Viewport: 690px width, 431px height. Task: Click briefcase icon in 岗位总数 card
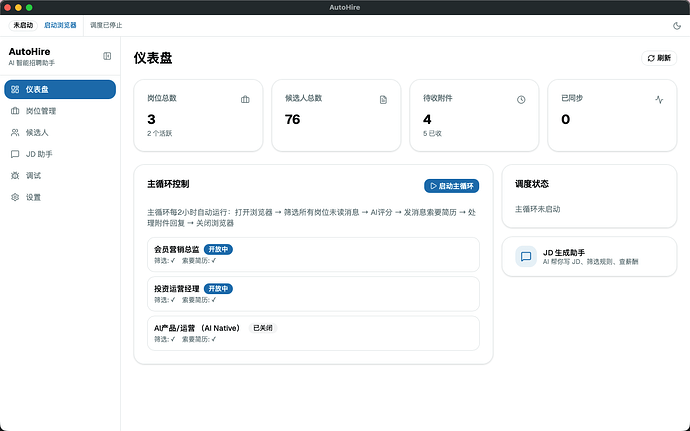pyautogui.click(x=245, y=99)
